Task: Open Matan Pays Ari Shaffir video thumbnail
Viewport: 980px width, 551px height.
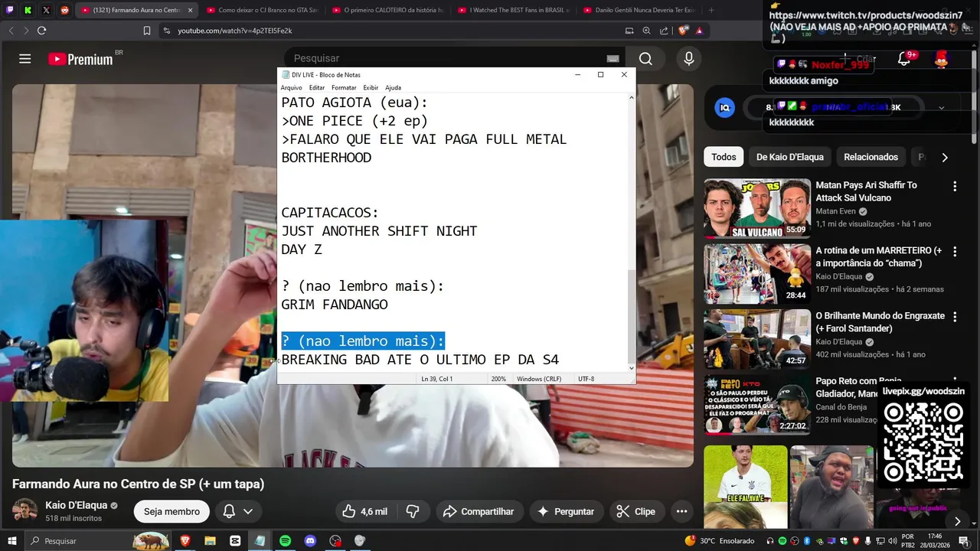Action: (x=757, y=208)
